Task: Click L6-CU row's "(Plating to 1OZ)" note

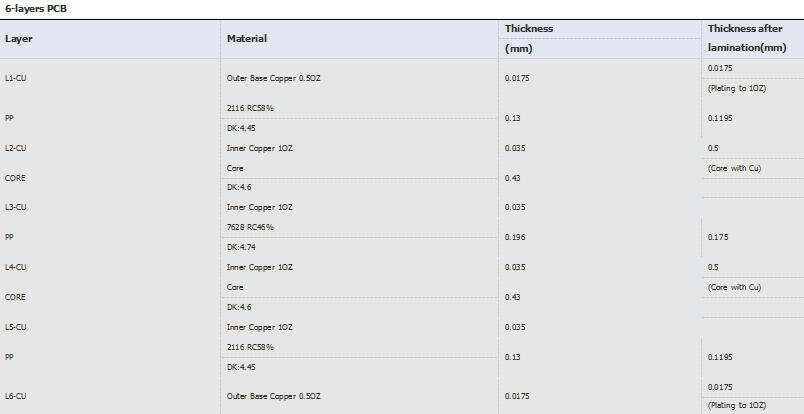Action: coord(736,406)
